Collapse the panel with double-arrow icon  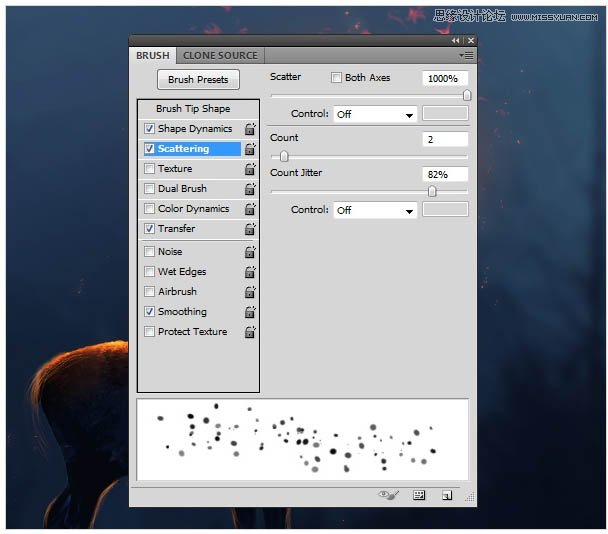[x=457, y=41]
